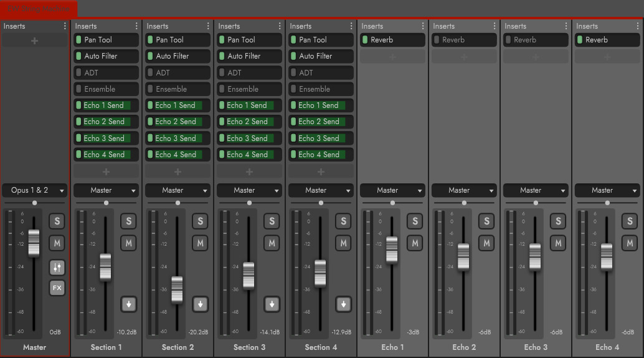Solo the Section 2 channel
Viewport: 644px width, 358px height.
201,221
